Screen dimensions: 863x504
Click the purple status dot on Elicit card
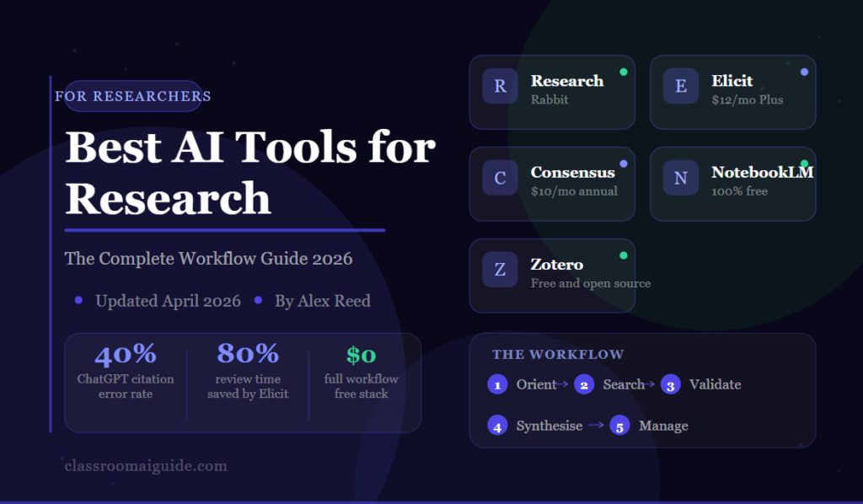click(804, 72)
